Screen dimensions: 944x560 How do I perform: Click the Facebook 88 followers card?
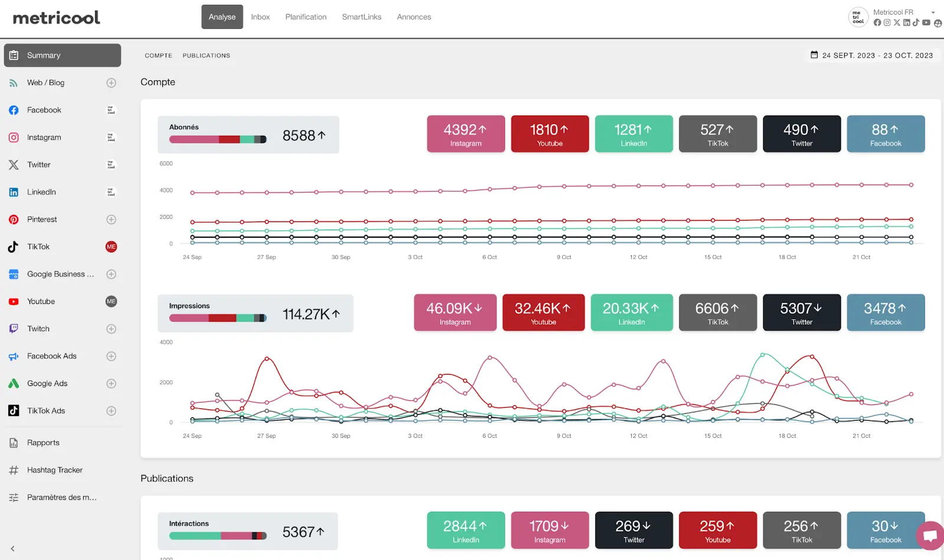point(886,134)
